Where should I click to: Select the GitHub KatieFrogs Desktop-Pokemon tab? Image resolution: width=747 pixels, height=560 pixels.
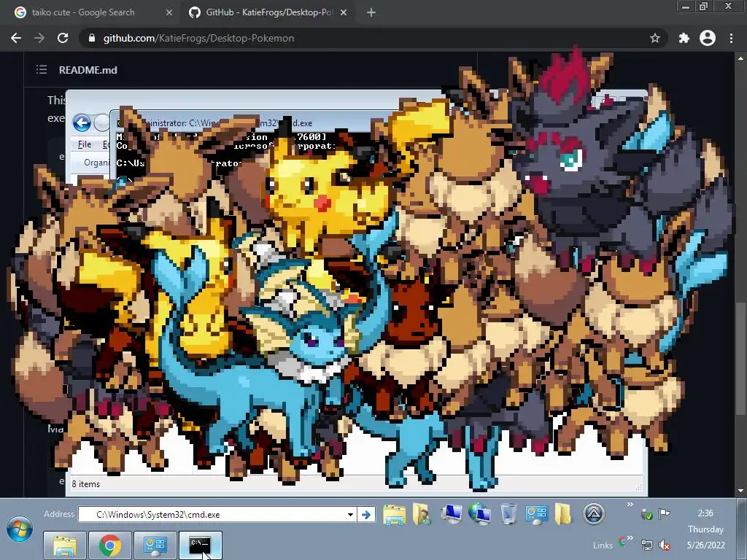pyautogui.click(x=268, y=12)
